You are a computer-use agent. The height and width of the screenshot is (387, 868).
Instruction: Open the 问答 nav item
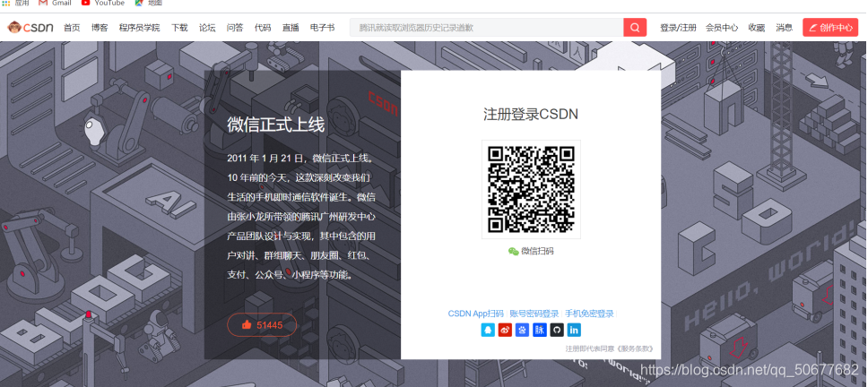click(235, 28)
